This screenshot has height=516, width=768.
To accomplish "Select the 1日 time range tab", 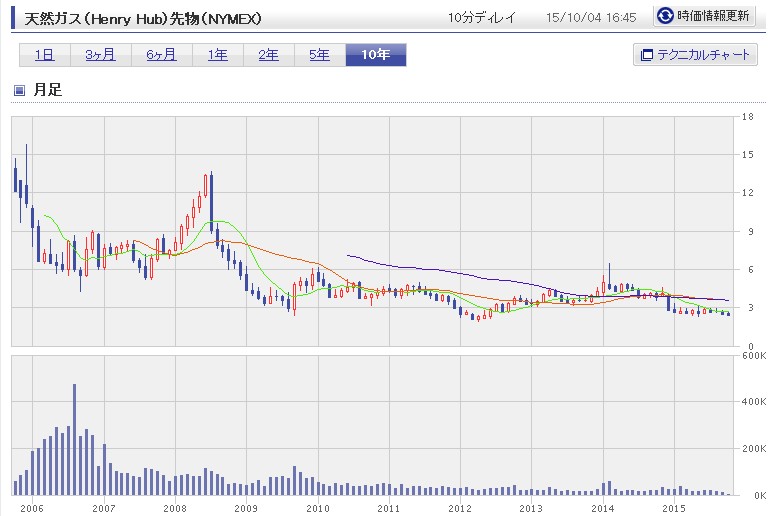I will [43, 55].
